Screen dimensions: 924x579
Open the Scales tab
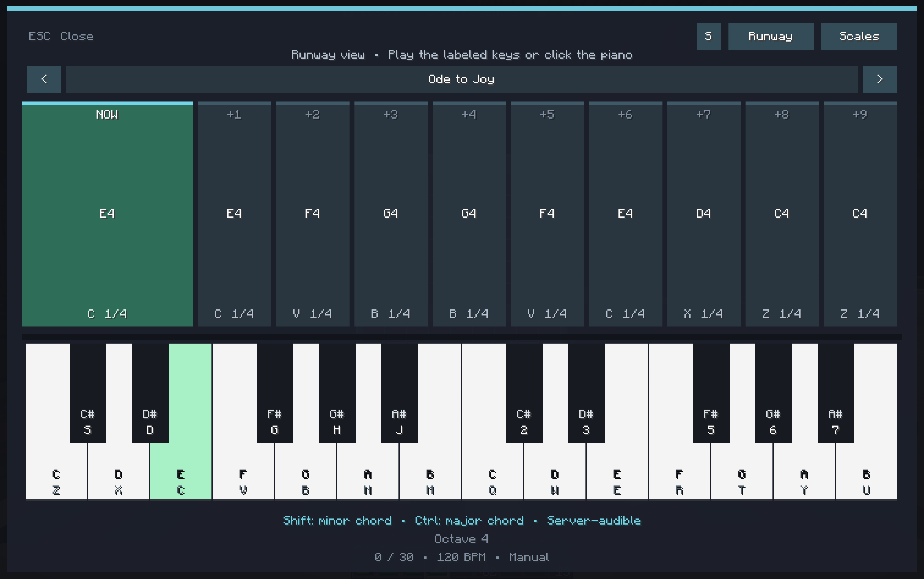tap(859, 36)
